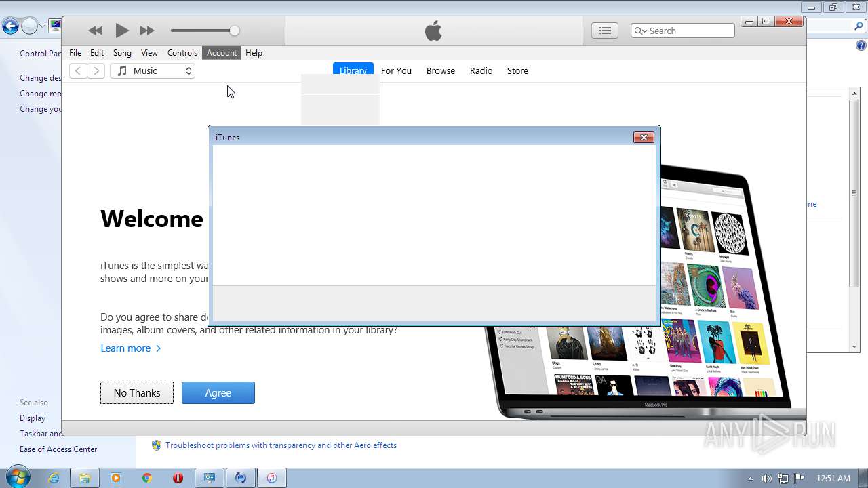Open the system volume speaker icon
This screenshot has width=868, height=488.
[x=766, y=479]
